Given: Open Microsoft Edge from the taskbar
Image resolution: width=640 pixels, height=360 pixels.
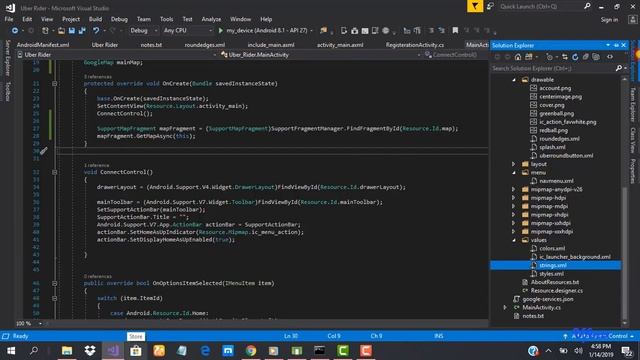Looking at the screenshot, I should coord(205,351).
